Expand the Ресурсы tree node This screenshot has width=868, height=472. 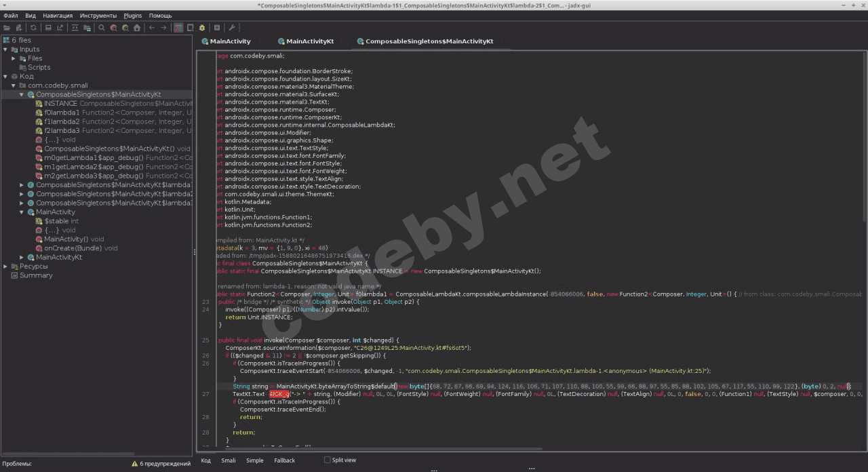pyautogui.click(x=5, y=267)
